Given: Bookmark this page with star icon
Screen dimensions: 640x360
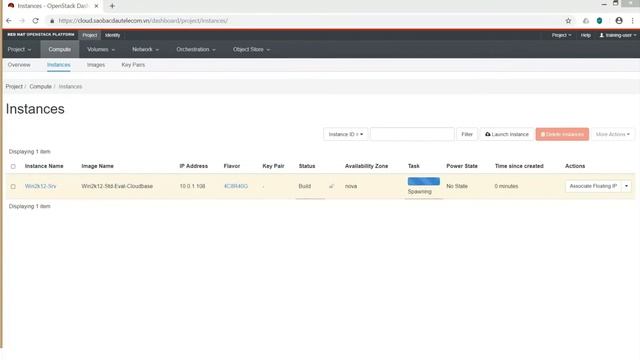Looking at the screenshot, I should click(568, 21).
